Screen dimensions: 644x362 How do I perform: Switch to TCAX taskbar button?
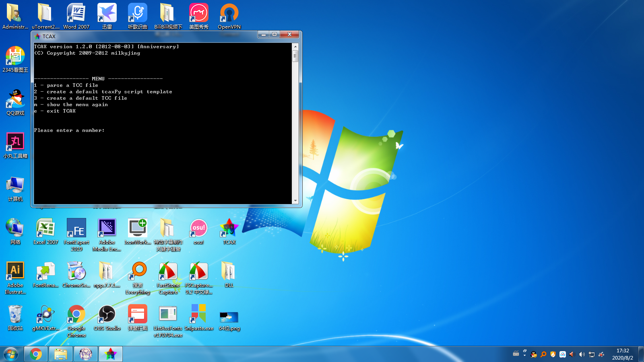111,354
